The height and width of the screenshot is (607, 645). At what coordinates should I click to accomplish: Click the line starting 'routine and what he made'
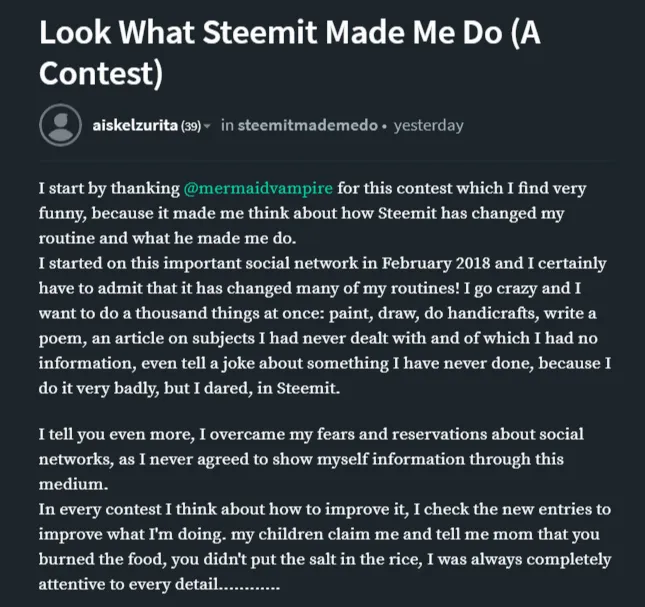click(167, 238)
